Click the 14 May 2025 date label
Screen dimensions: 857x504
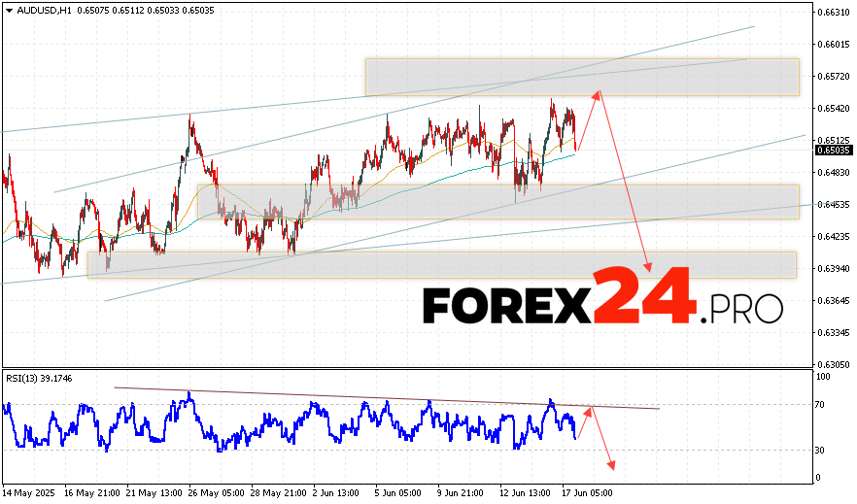[x=29, y=493]
